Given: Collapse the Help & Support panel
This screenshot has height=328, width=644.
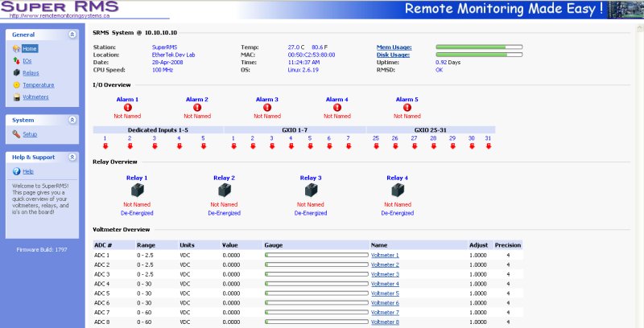Looking at the screenshot, I should pos(72,157).
